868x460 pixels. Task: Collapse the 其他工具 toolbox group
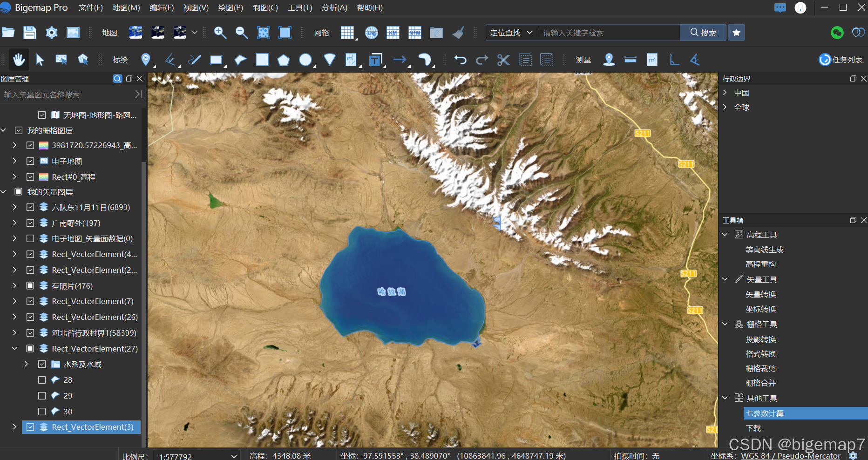tap(725, 398)
